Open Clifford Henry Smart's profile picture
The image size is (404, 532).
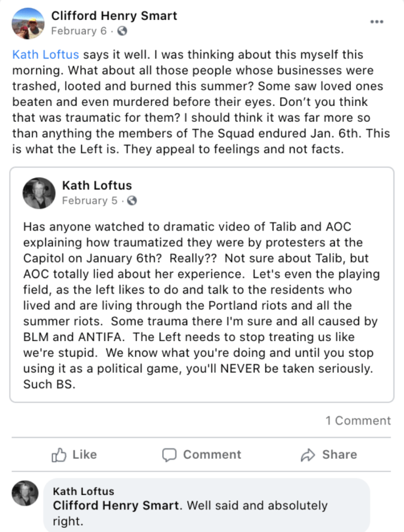[27, 23]
